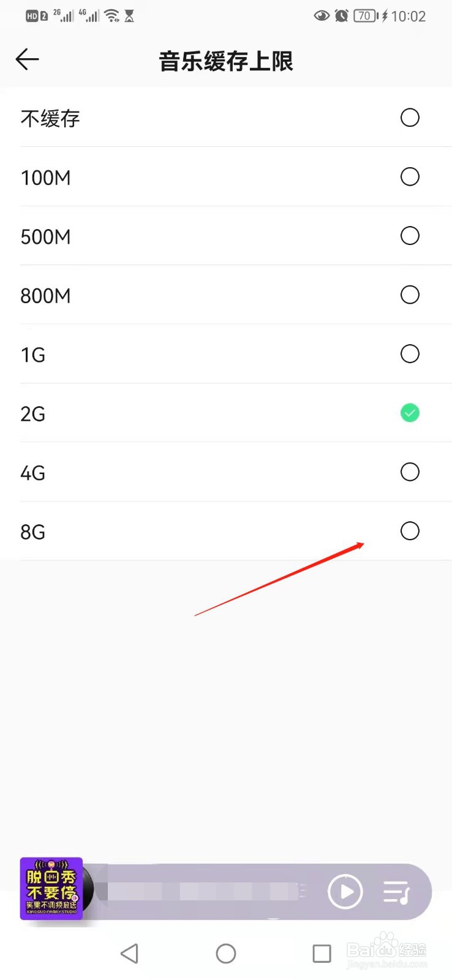The height and width of the screenshot is (980, 452).
Task: Tap the mini player song title bar
Action: (205, 891)
